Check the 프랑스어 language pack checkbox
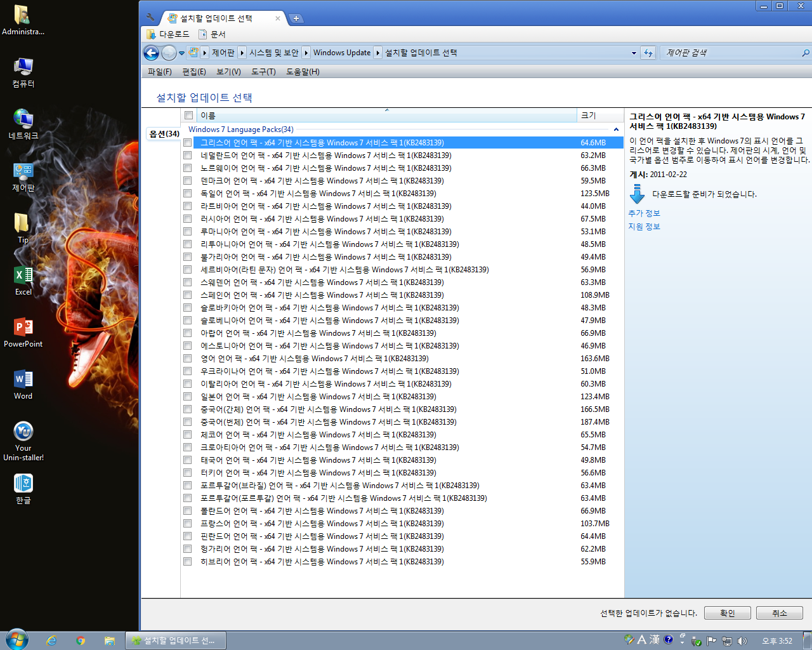This screenshot has width=812, height=650. tap(187, 524)
